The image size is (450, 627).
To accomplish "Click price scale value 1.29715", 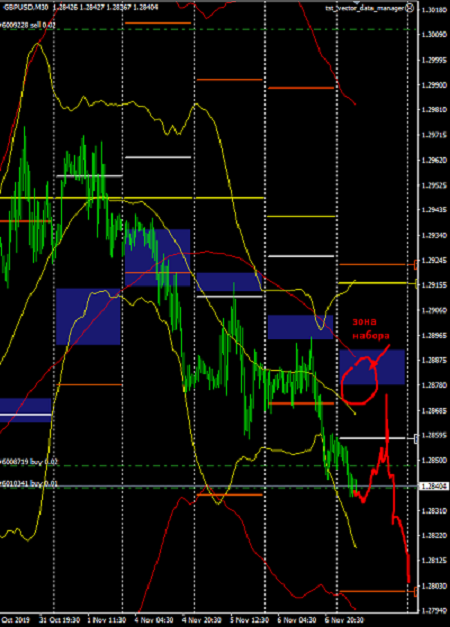I will 434,135.
